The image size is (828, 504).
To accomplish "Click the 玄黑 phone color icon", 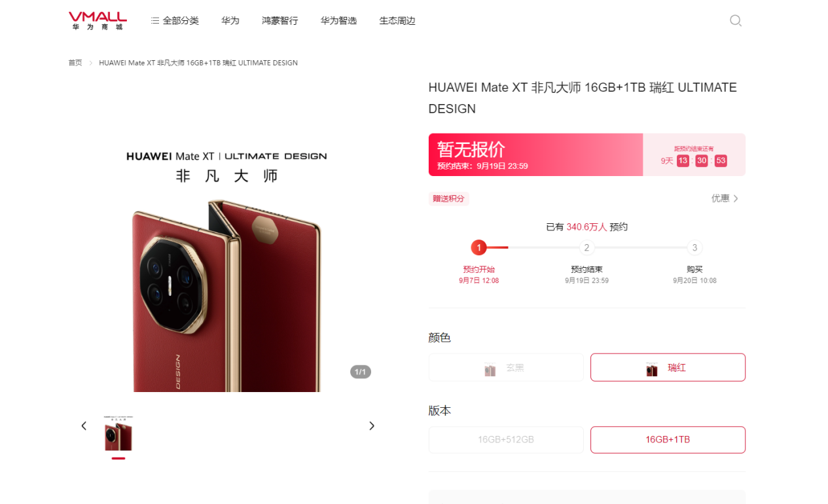I will (x=490, y=369).
